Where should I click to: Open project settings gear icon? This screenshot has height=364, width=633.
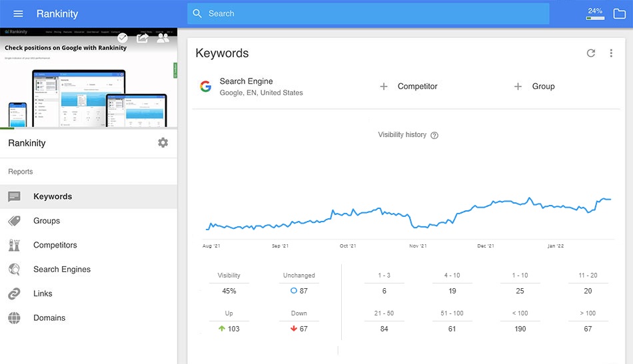click(x=163, y=142)
